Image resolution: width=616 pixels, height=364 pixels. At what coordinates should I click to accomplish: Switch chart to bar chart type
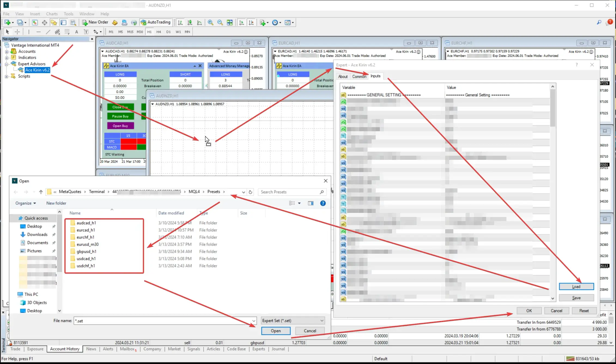coord(180,22)
